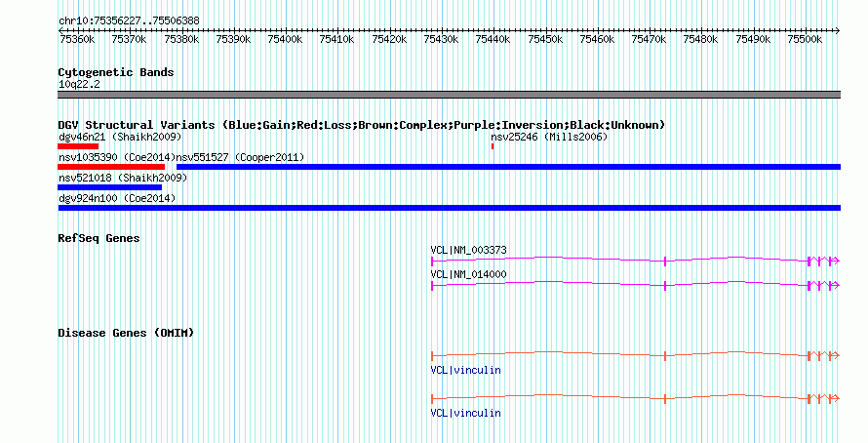Click the RefSeq Genes track title
Viewport: 868px width, 443px height.
point(99,239)
